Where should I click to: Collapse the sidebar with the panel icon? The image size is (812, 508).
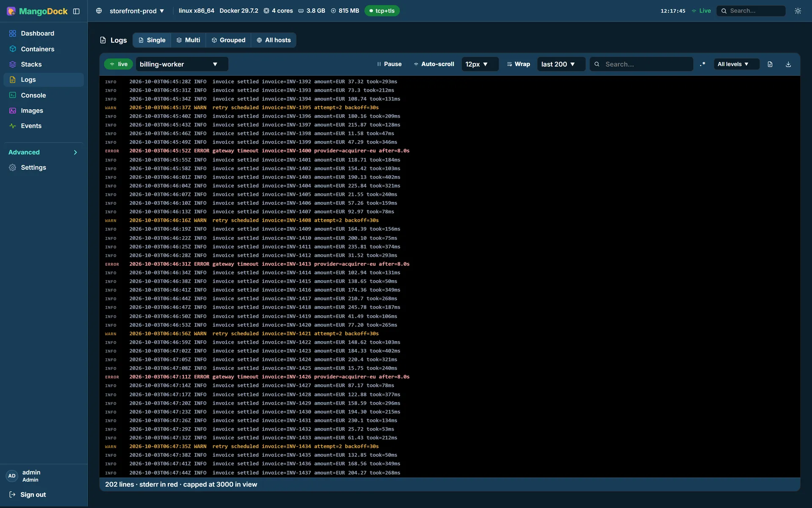coord(76,11)
